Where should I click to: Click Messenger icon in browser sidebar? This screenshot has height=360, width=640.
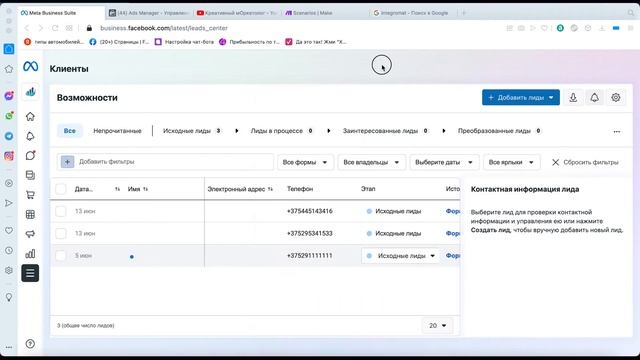tap(9, 96)
